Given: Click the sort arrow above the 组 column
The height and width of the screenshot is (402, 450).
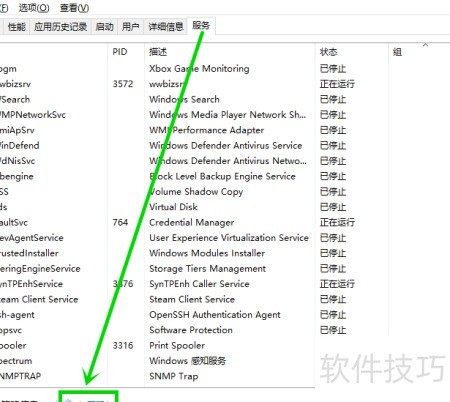Looking at the screenshot, I should point(425,45).
